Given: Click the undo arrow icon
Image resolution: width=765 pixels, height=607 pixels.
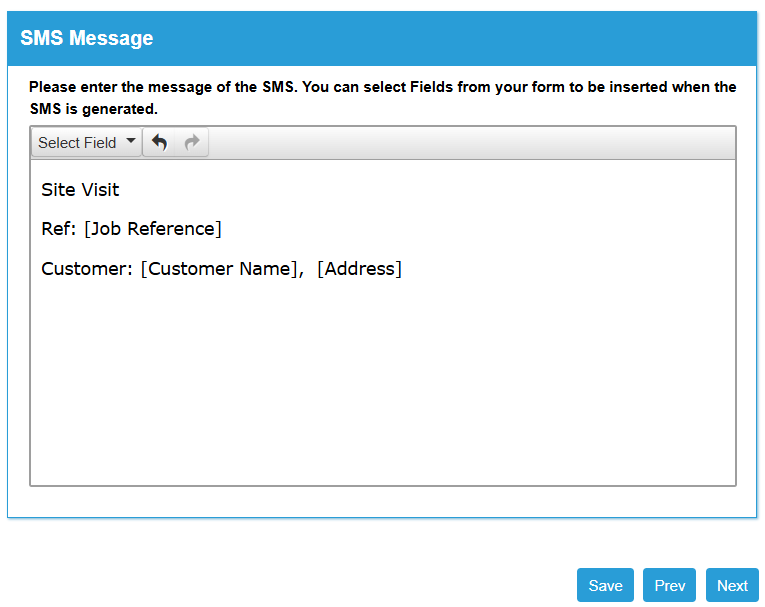Looking at the screenshot, I should [159, 142].
